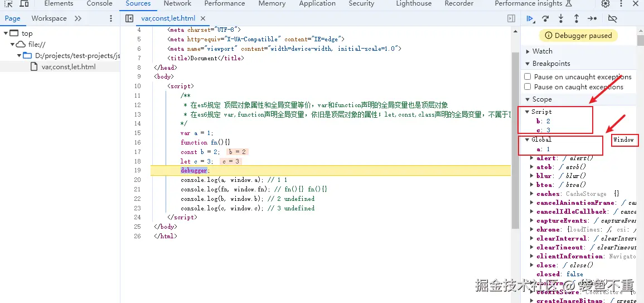
Task: Expand the Breakpoints section
Action: click(x=551, y=63)
